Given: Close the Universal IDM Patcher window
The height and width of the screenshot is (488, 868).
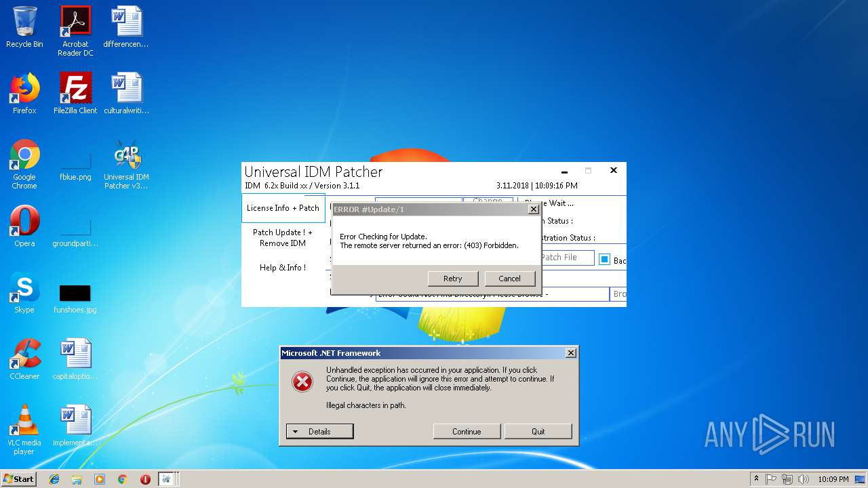Looking at the screenshot, I should [614, 170].
